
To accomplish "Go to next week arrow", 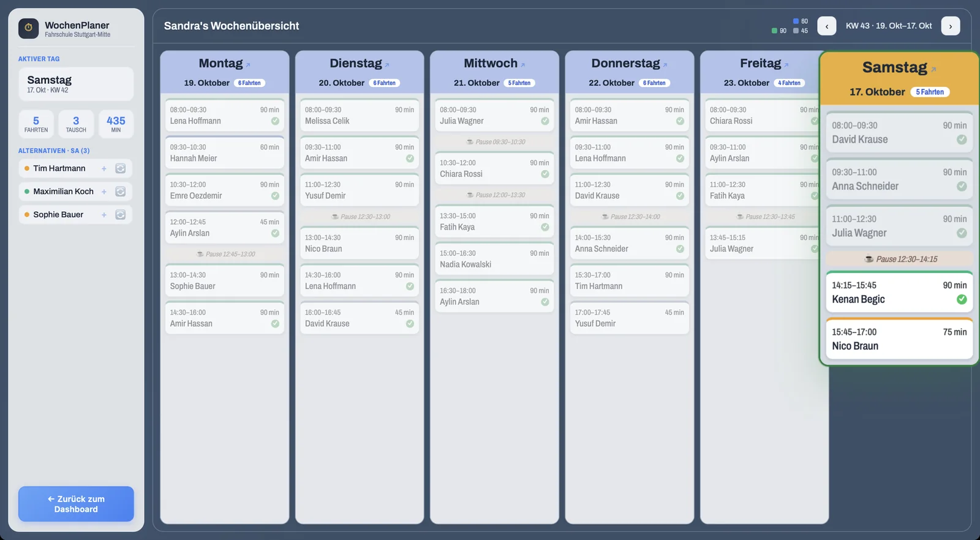I will pyautogui.click(x=951, y=26).
